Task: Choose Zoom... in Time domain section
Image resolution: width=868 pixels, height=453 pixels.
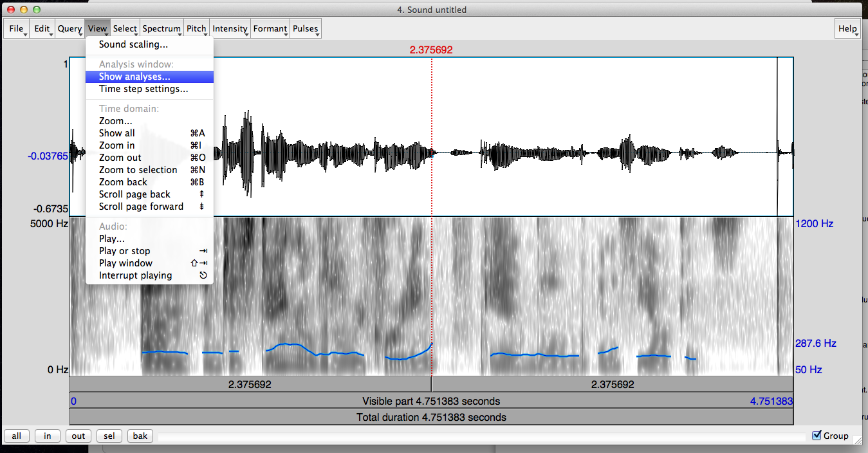Action: 149,121
